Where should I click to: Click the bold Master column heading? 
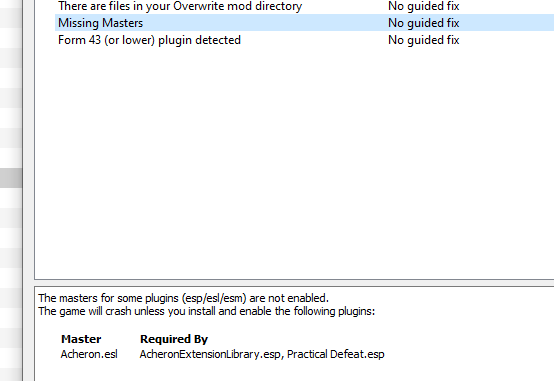[x=81, y=339]
